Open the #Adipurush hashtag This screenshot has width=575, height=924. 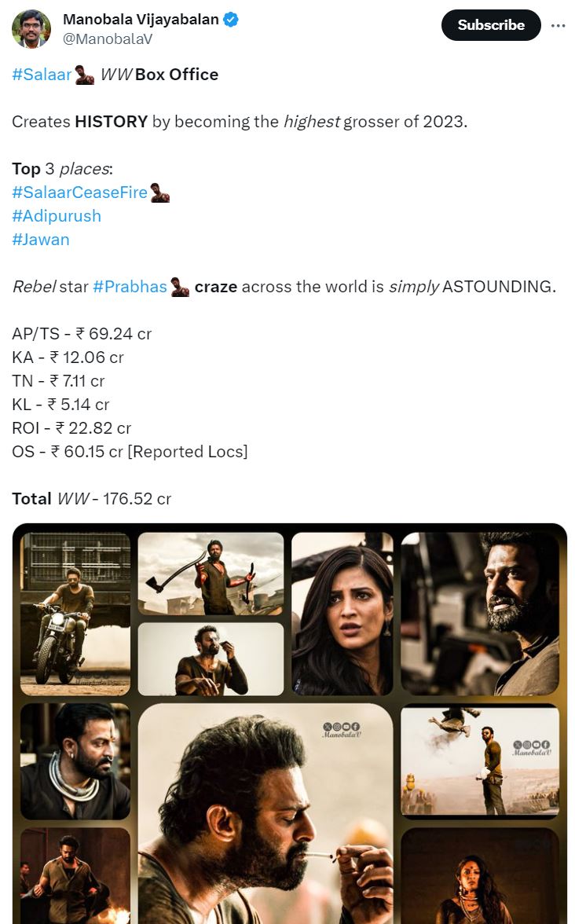57,215
